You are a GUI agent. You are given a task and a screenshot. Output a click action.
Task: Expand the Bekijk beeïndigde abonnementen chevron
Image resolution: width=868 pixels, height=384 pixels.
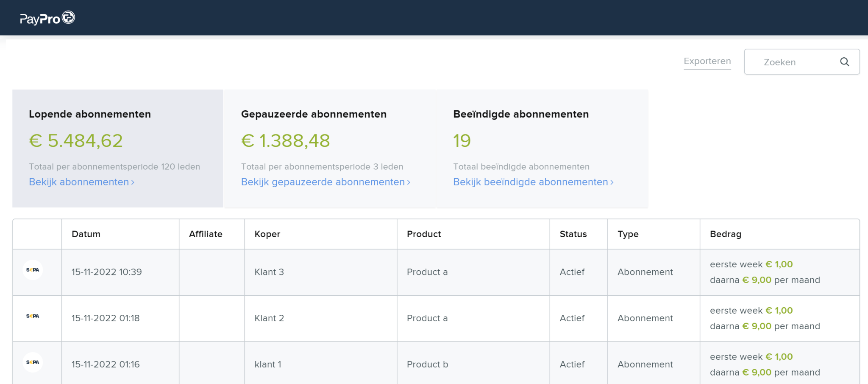[612, 182]
